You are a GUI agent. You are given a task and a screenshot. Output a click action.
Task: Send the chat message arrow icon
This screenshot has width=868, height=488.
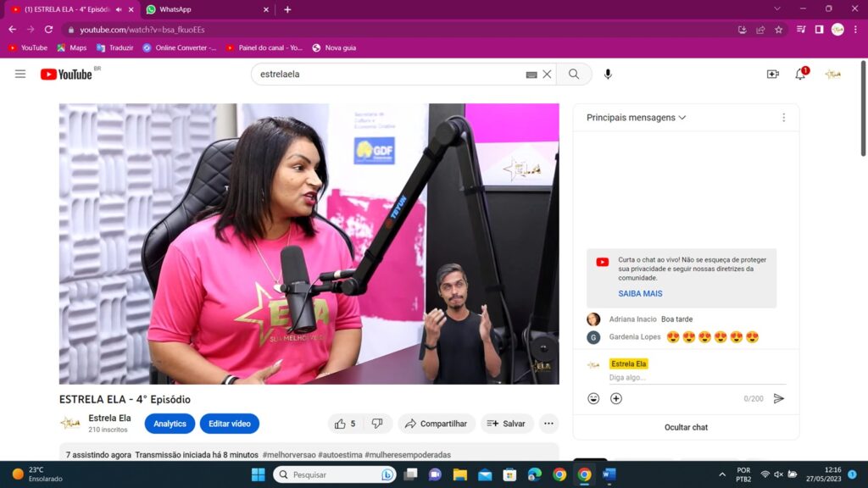[779, 398]
